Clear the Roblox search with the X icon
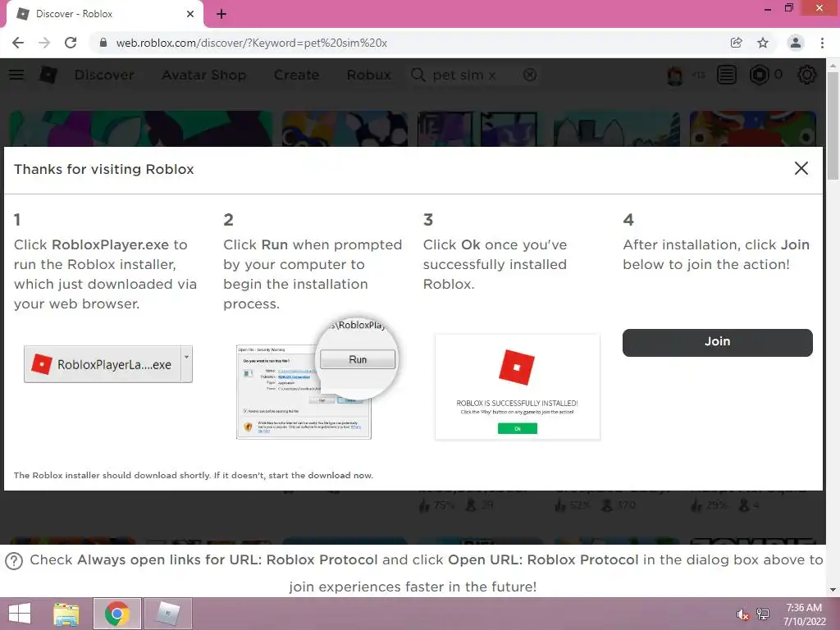This screenshot has height=630, width=840. pos(530,75)
